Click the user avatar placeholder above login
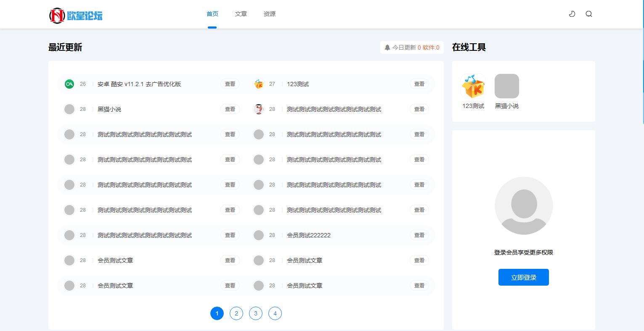The image size is (644, 331). coord(524,206)
